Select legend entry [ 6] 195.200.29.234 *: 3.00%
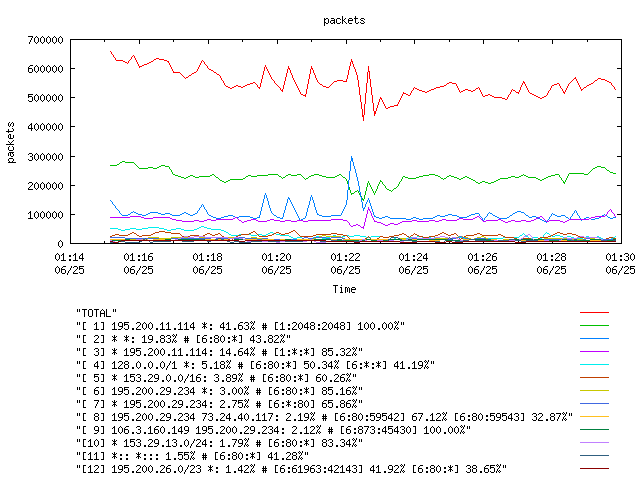 click(219, 391)
